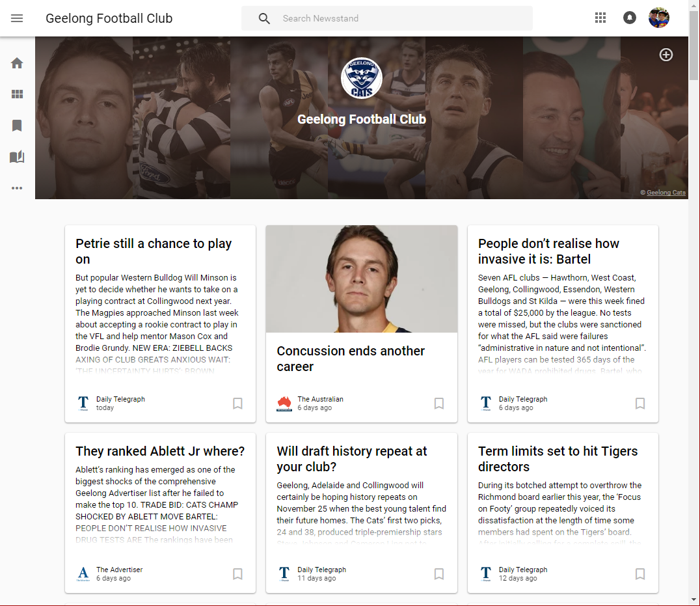
Task: Click Daily Telegraph logo on draft history card
Action: click(x=284, y=574)
